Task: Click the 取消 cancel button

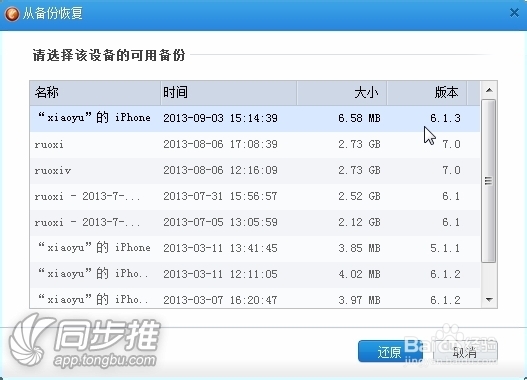Action: (465, 352)
